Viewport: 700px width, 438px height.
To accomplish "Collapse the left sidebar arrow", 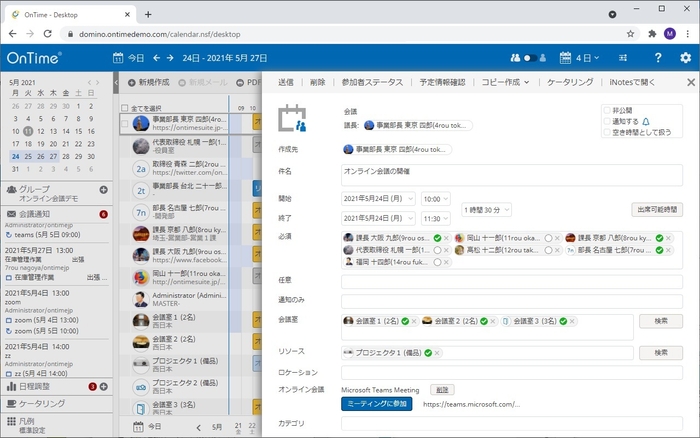I will pos(116,83).
